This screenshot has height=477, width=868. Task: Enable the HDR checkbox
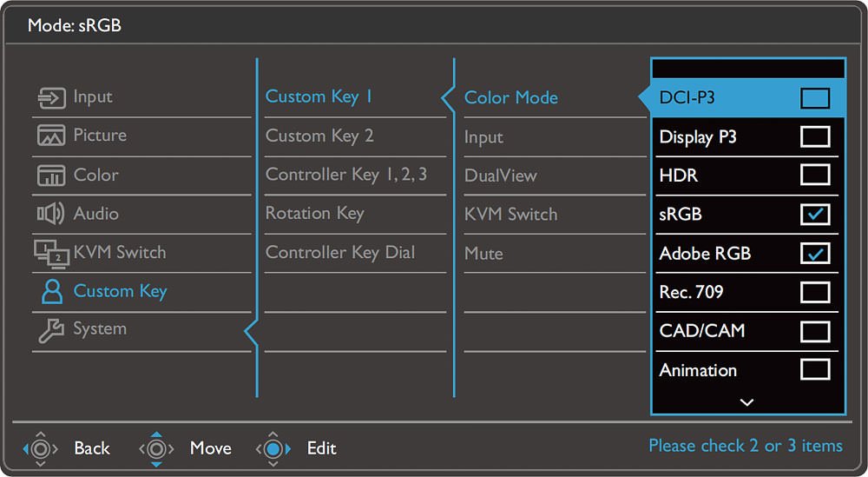point(815,175)
